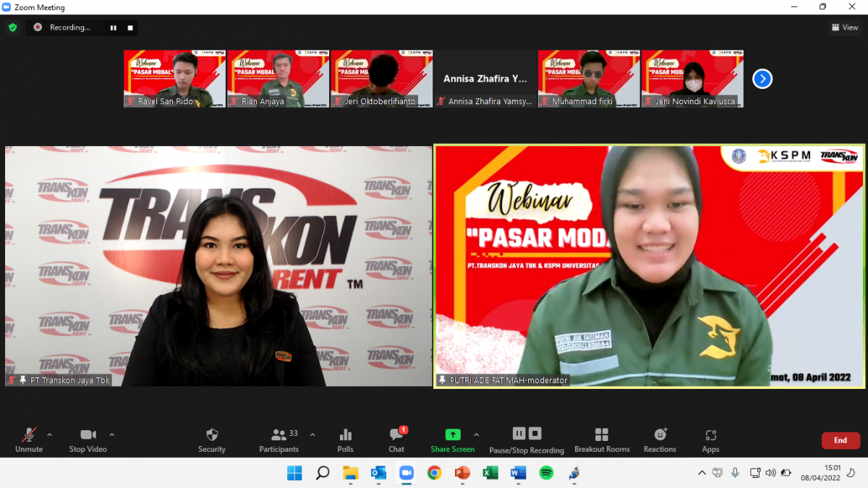Expand the arrow next to Participants

(312, 435)
